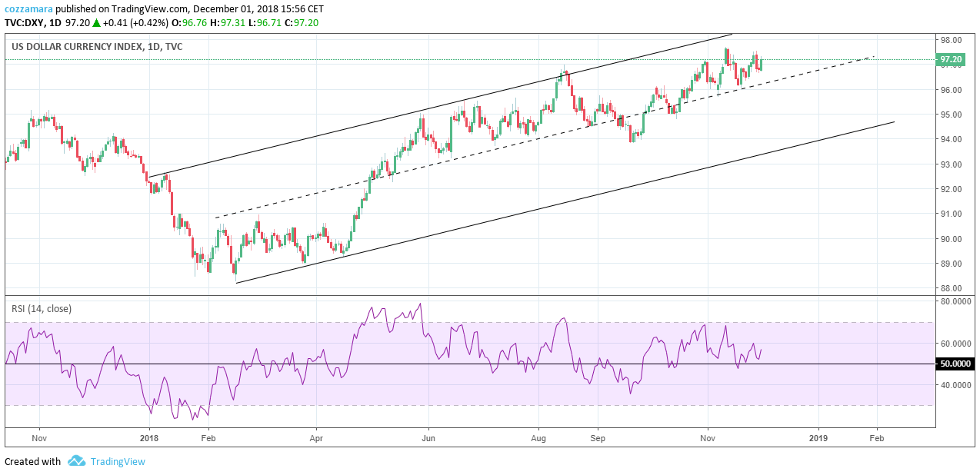980x475 pixels.
Task: Click the 92.00 price axis label
Action: pyautogui.click(x=952, y=189)
